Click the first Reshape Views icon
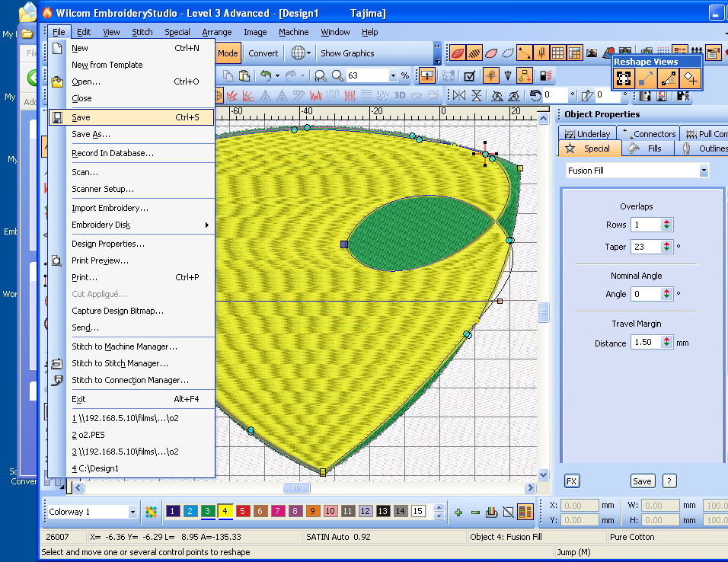The width and height of the screenshot is (728, 562). (x=624, y=78)
